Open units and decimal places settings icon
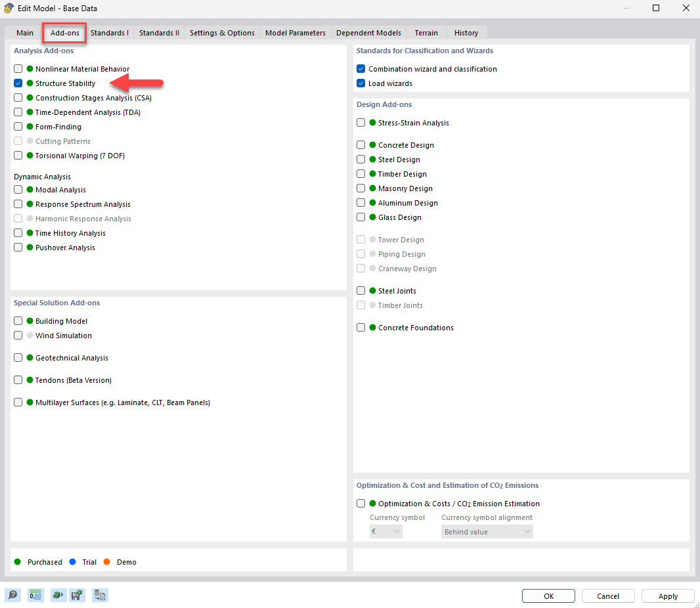This screenshot has width=700, height=608. click(x=35, y=595)
